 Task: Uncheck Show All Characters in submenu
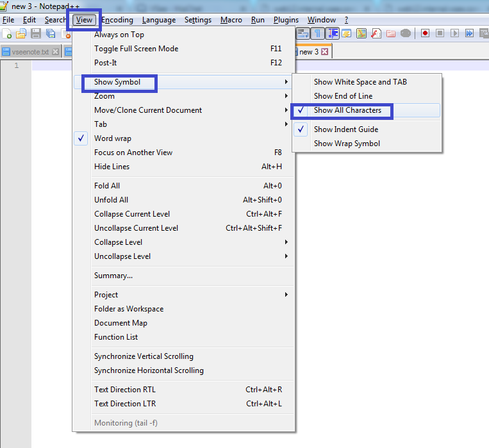pos(367,110)
